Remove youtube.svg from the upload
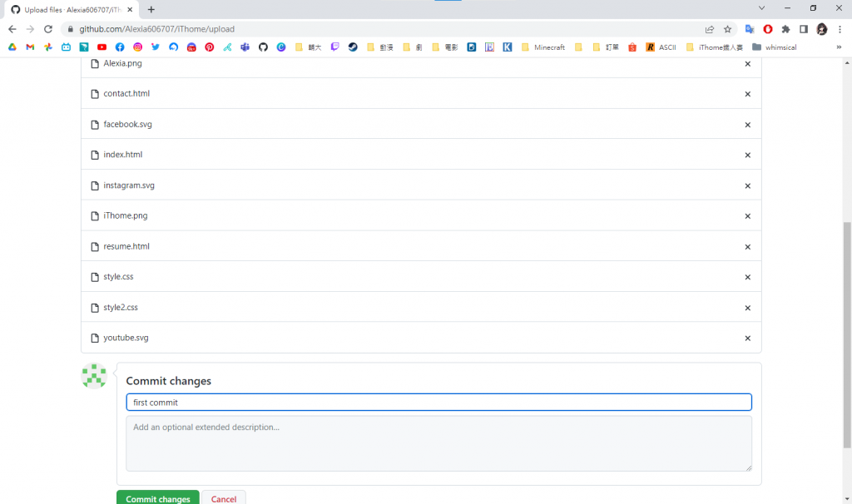 (748, 338)
